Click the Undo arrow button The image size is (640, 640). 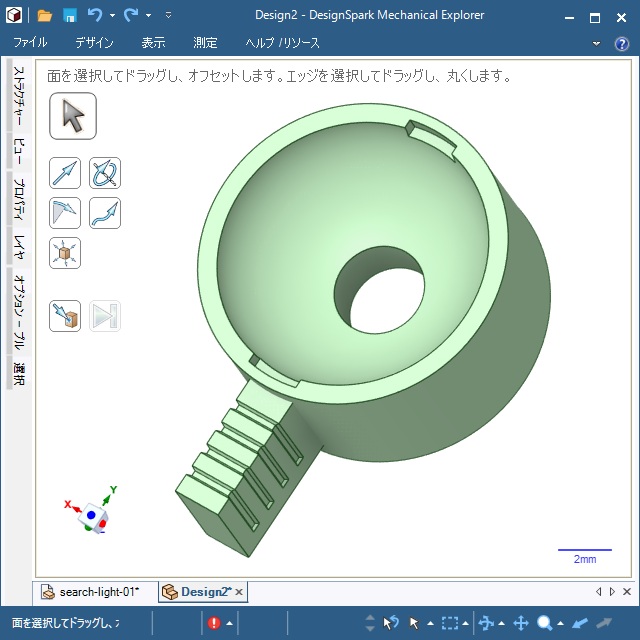(x=95, y=16)
